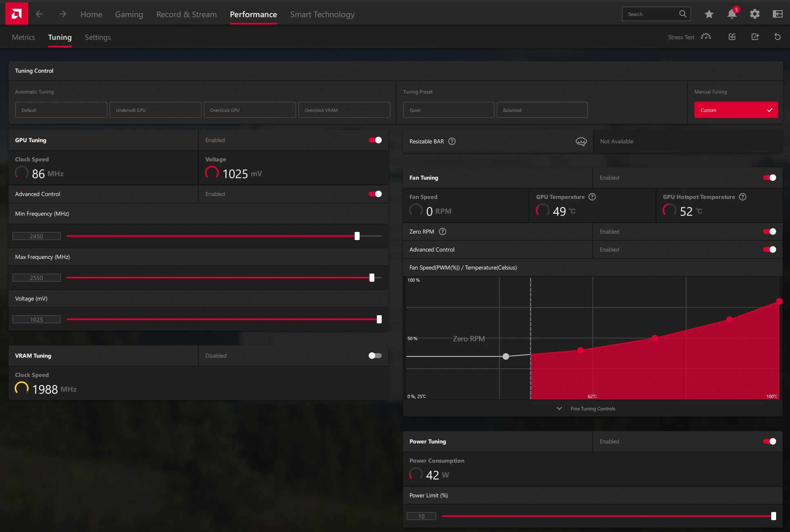Click the Resizable BAR info icon
790x532 pixels.
coord(452,141)
